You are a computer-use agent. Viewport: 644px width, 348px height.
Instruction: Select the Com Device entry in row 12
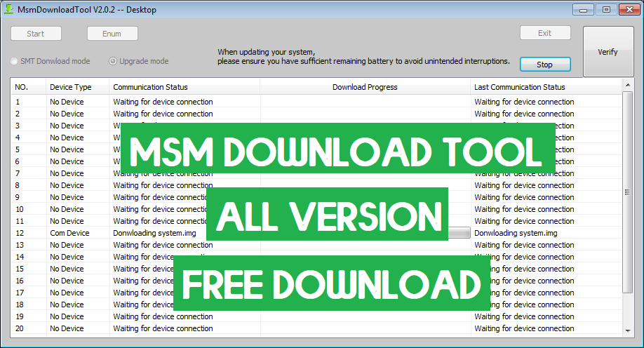pos(70,233)
